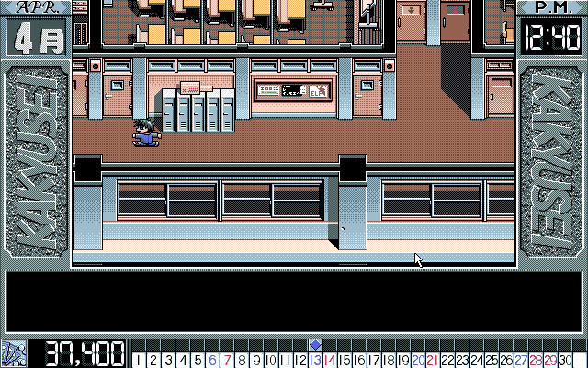The height and width of the screenshot is (368, 588).
Task: Click the empty black message box
Action: pyautogui.click(x=294, y=303)
